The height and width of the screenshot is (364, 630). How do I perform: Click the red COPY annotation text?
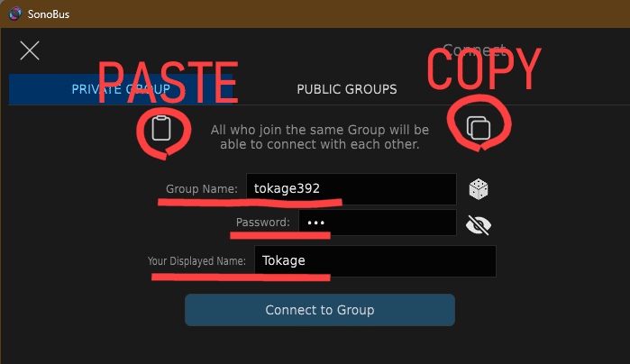(484, 68)
